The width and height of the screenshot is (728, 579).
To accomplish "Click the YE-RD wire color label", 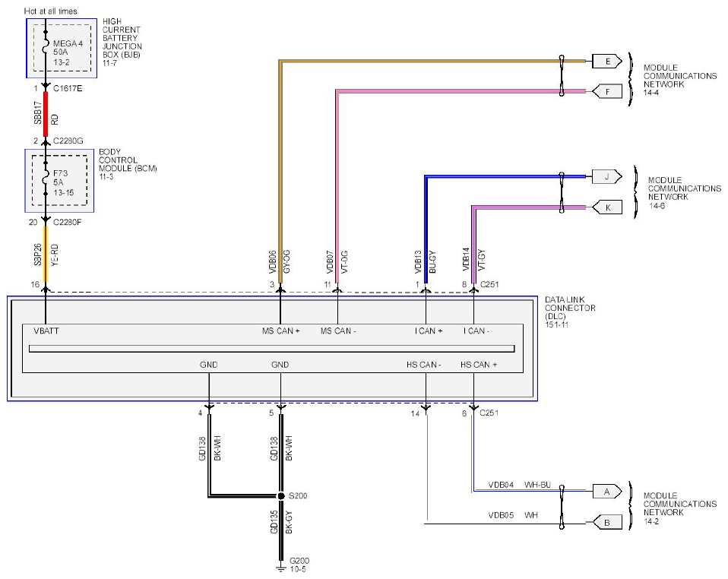I will 55,255.
